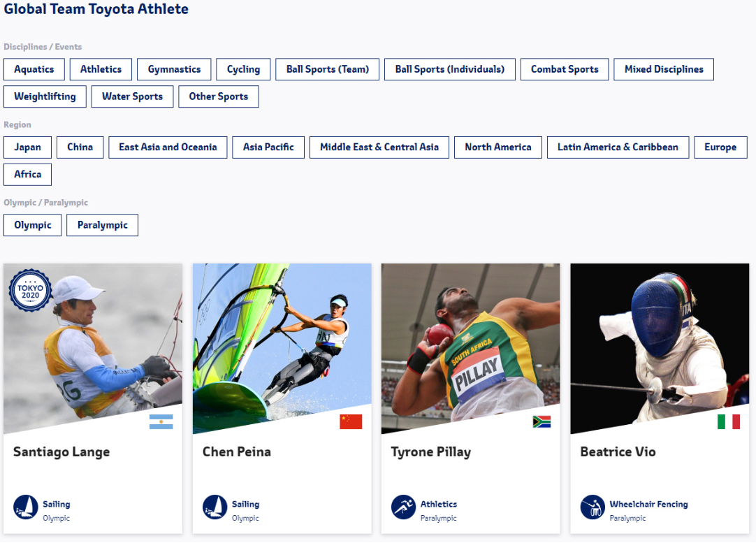
Task: Open the Tyrone Pillay name link
Action: pyautogui.click(x=430, y=452)
